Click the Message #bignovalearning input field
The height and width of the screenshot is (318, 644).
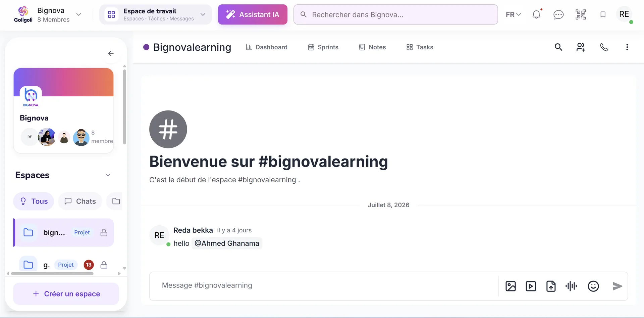pyautogui.click(x=324, y=285)
